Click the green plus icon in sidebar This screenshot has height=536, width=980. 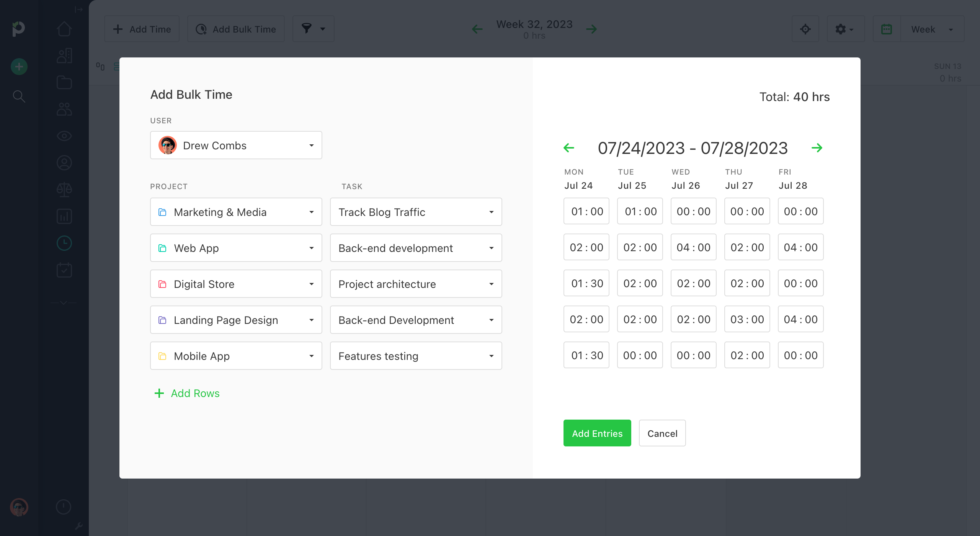pos(19,66)
